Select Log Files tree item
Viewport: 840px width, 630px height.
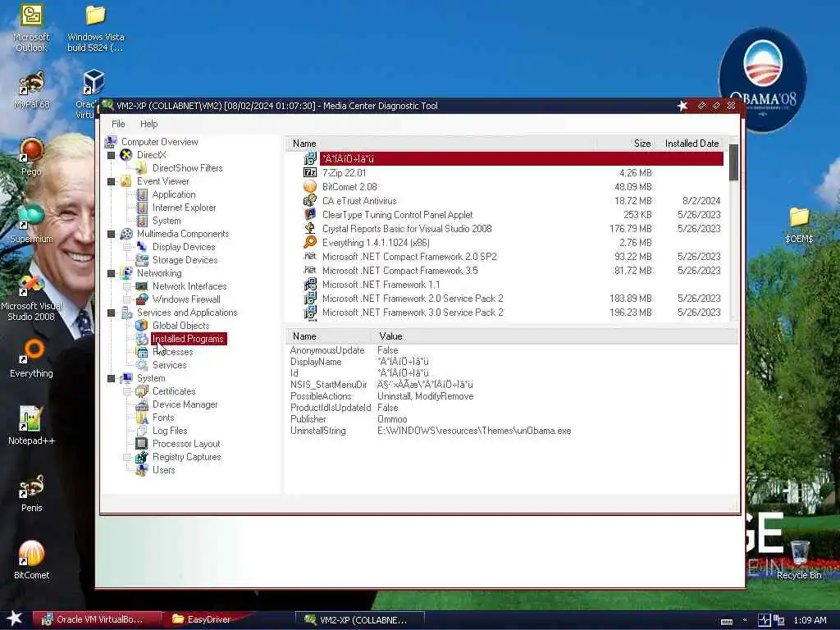(x=170, y=431)
